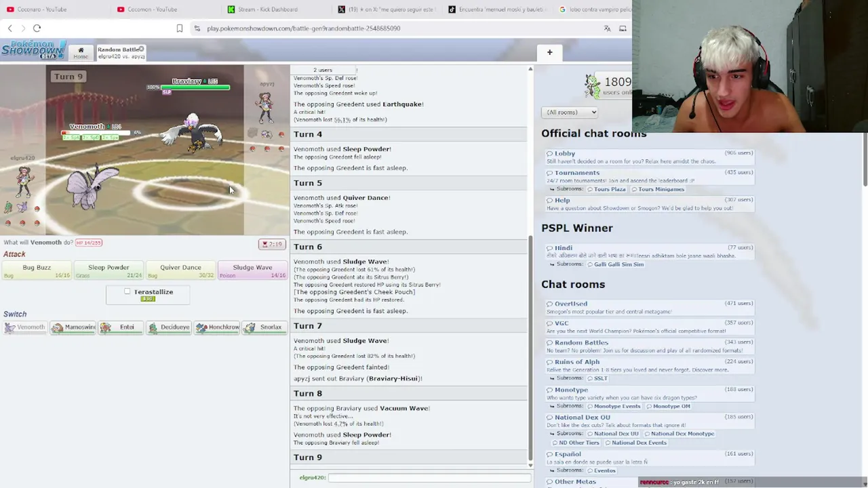Switch to the Cocomon YouTube tab

click(152, 9)
